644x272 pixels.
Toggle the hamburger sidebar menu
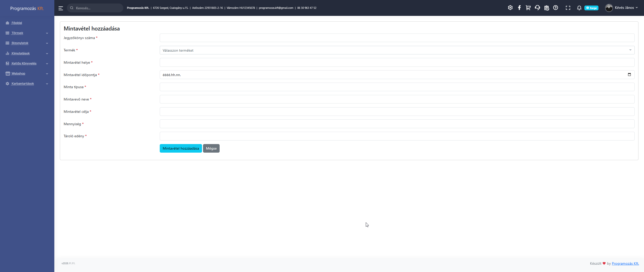tap(61, 8)
